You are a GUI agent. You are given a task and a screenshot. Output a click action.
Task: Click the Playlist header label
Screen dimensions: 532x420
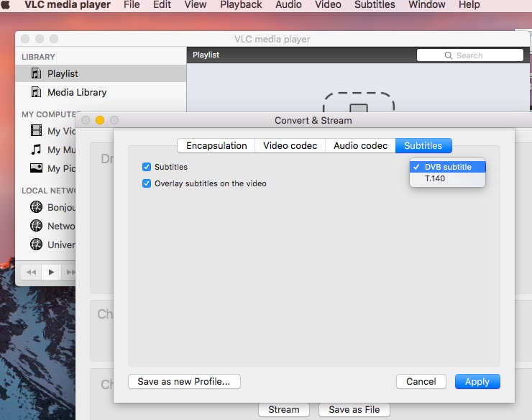(206, 55)
